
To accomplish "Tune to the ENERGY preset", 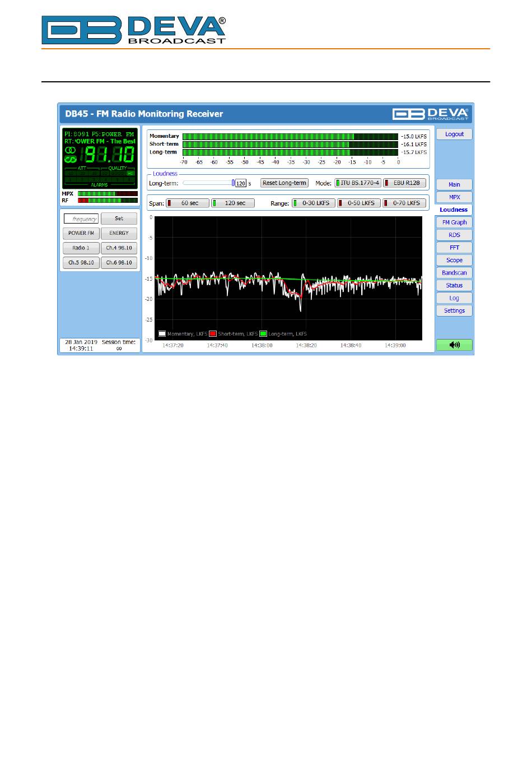I will pos(119,233).
